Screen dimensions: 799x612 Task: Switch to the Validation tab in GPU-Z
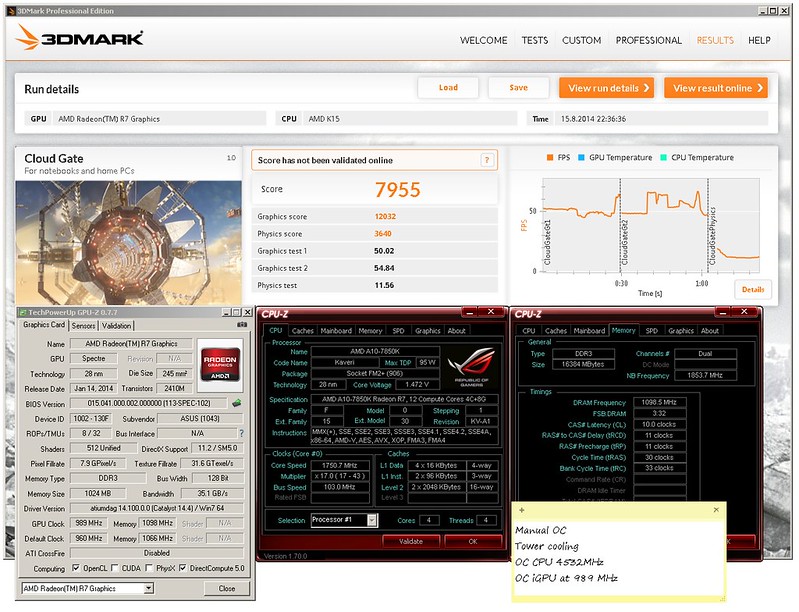[x=116, y=326]
